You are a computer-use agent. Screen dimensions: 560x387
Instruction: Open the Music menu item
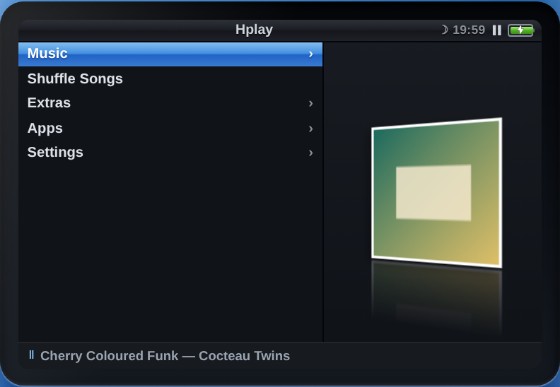[x=170, y=54]
